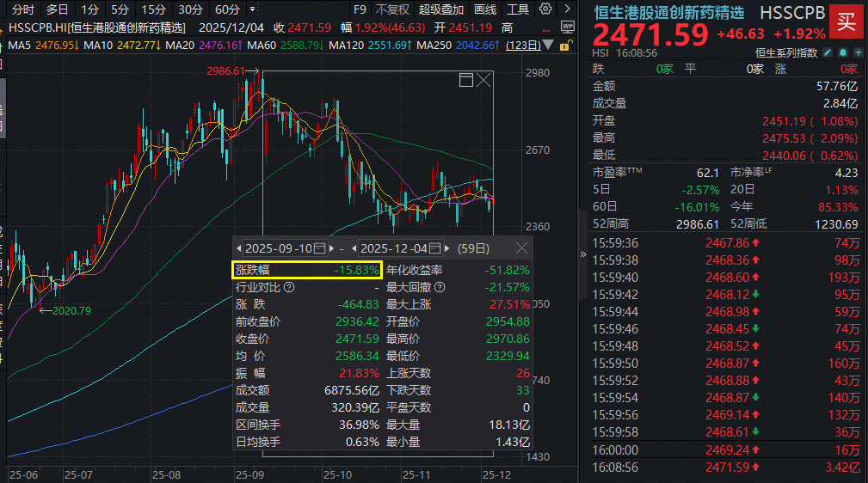The width and height of the screenshot is (868, 483).
Task: Click the 涨跌幅 -15.83% row
Action: pyautogui.click(x=307, y=270)
